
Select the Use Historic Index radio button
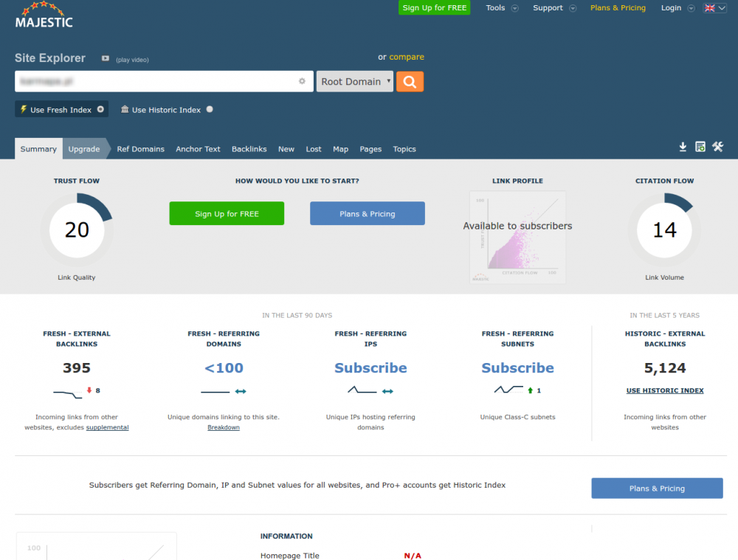coord(210,109)
